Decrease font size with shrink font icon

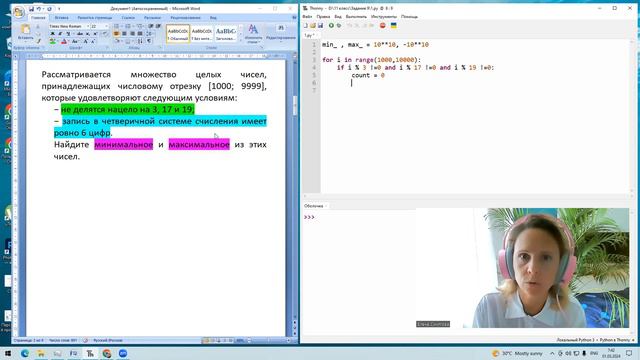[x=93, y=41]
